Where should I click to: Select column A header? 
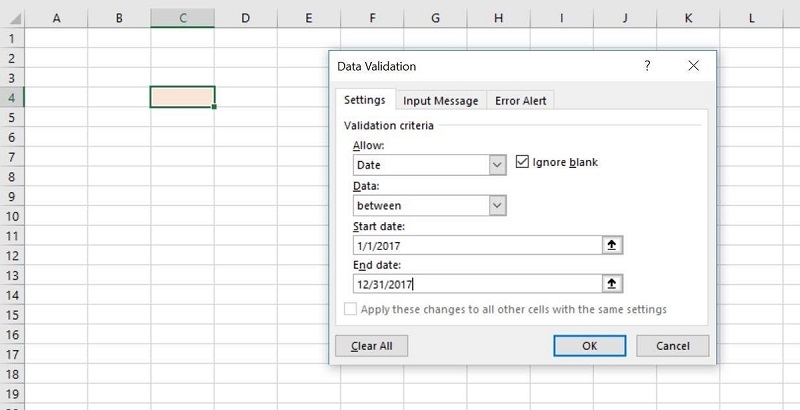tap(55, 18)
